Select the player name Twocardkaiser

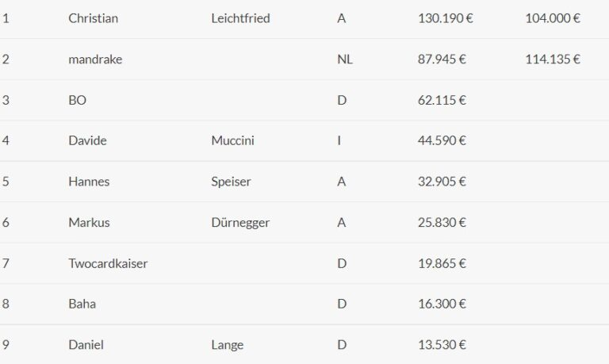tap(108, 263)
